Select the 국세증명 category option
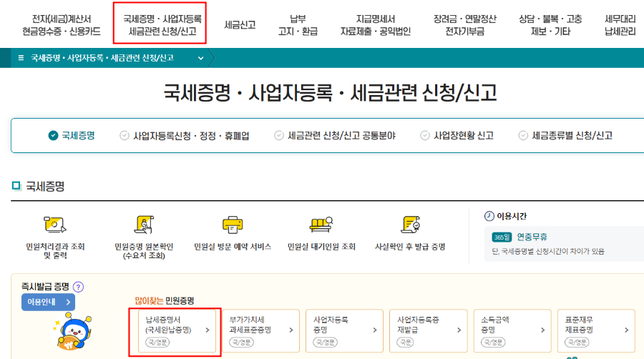Image resolution: width=644 pixels, height=359 pixels. [72, 135]
